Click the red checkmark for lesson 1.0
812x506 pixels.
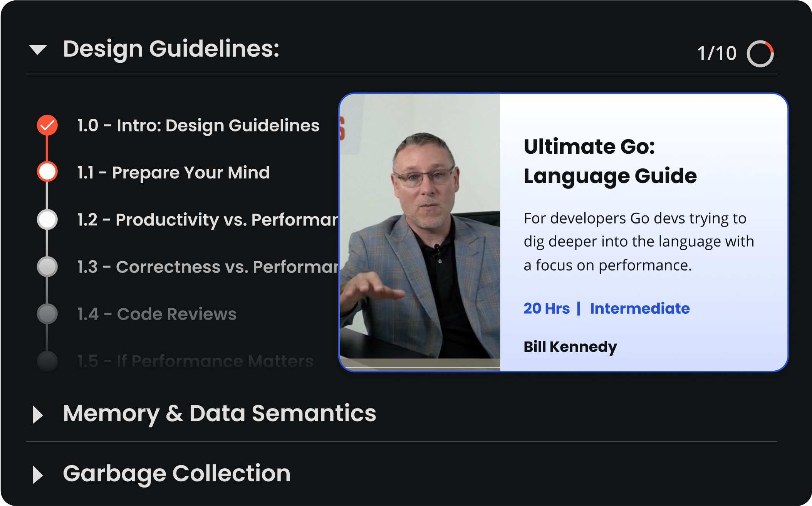pos(47,125)
